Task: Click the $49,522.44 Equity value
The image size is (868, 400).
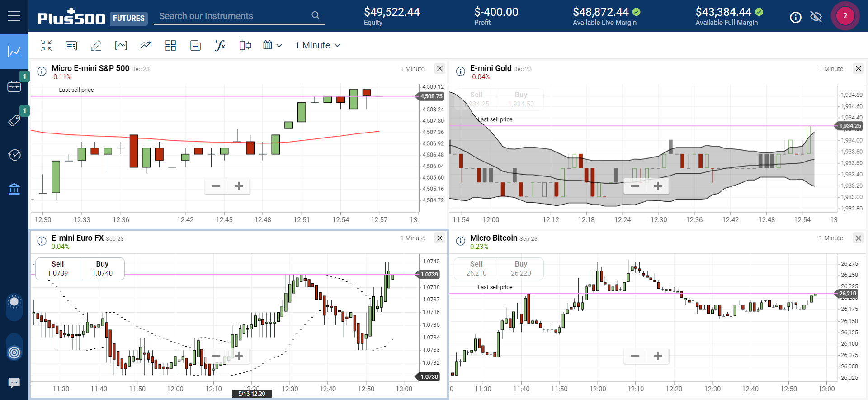Action: (x=392, y=12)
